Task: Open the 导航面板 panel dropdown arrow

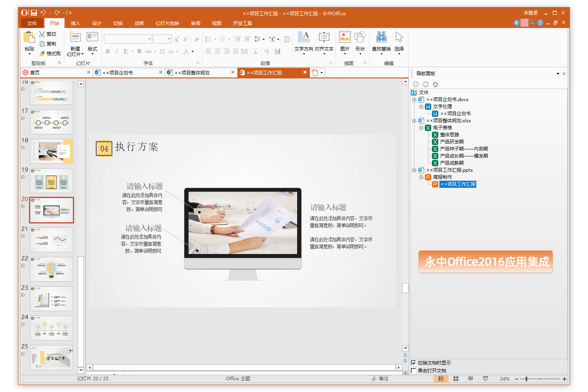Action: [x=558, y=73]
